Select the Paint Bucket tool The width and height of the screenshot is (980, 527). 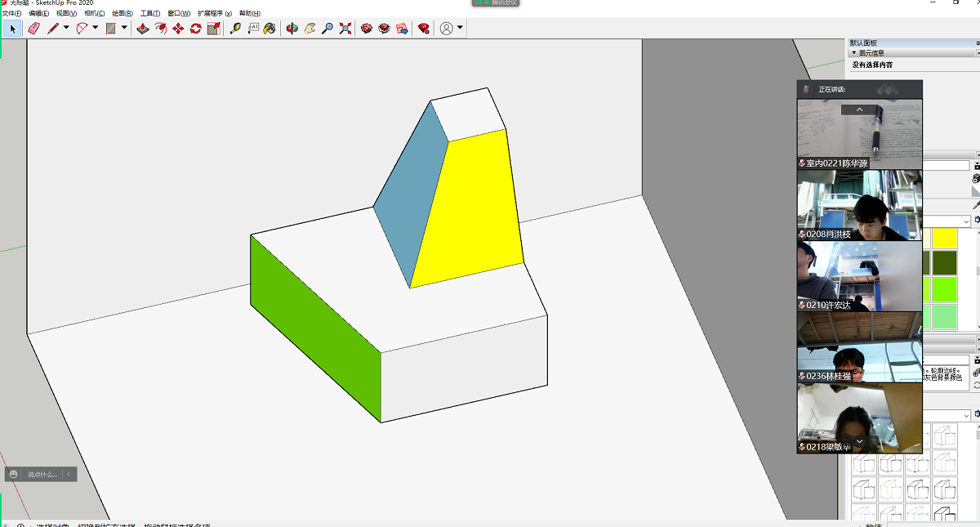269,29
